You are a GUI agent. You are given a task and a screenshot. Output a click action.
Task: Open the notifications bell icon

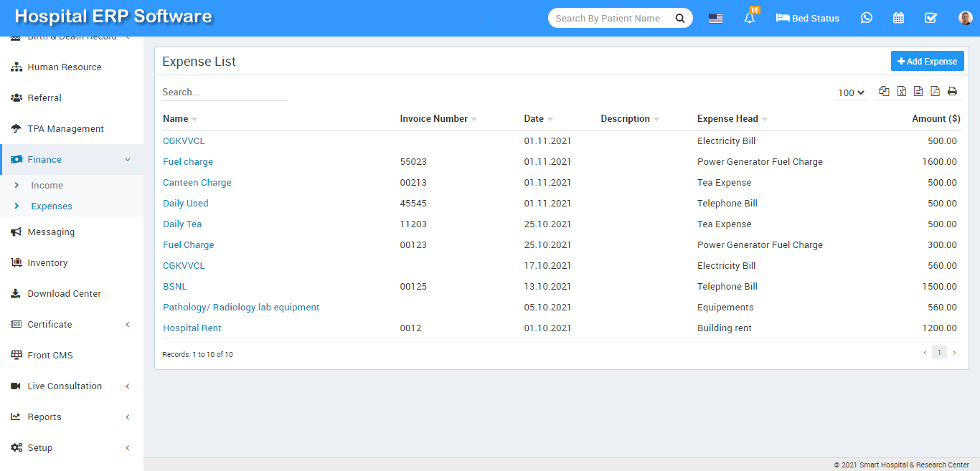coord(750,19)
